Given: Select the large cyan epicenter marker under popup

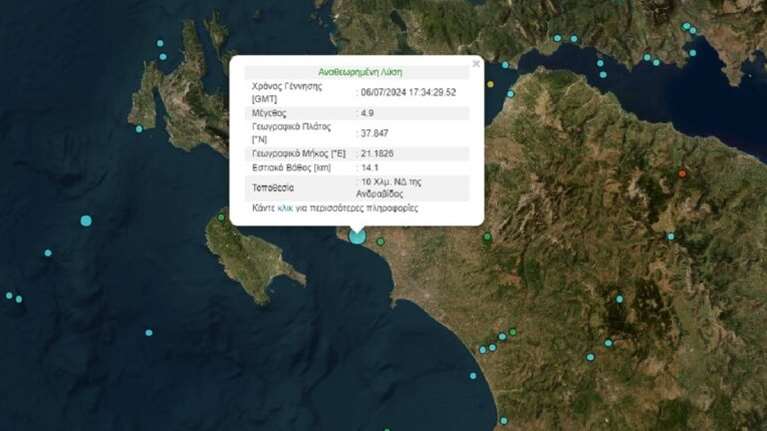Looking at the screenshot, I should click(356, 236).
